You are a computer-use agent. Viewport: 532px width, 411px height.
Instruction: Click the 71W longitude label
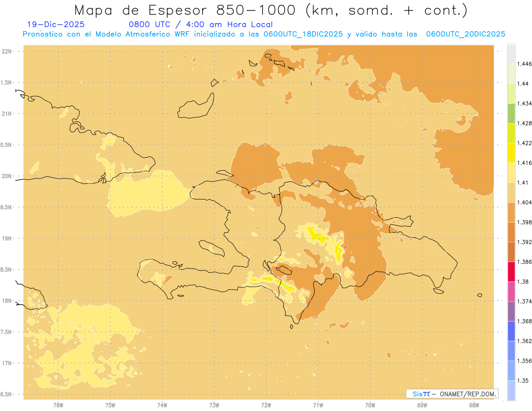coord(318,405)
